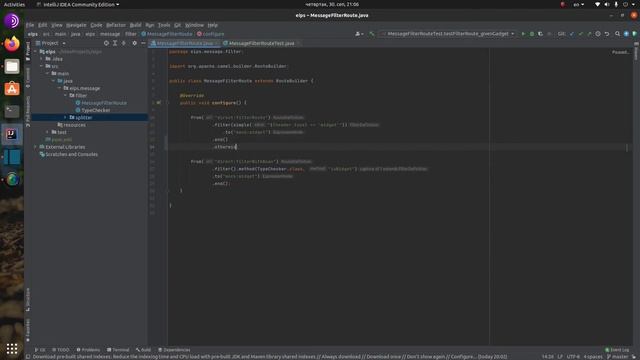Open Firefox from the dock

coord(12,43)
